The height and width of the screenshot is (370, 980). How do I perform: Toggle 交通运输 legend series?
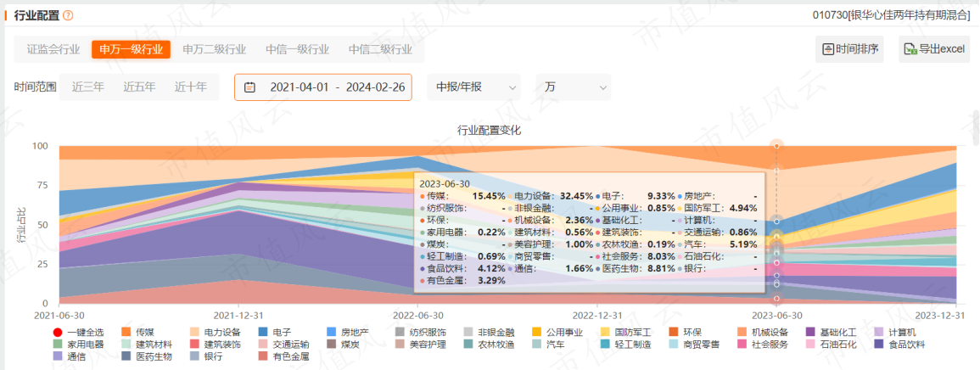click(283, 345)
